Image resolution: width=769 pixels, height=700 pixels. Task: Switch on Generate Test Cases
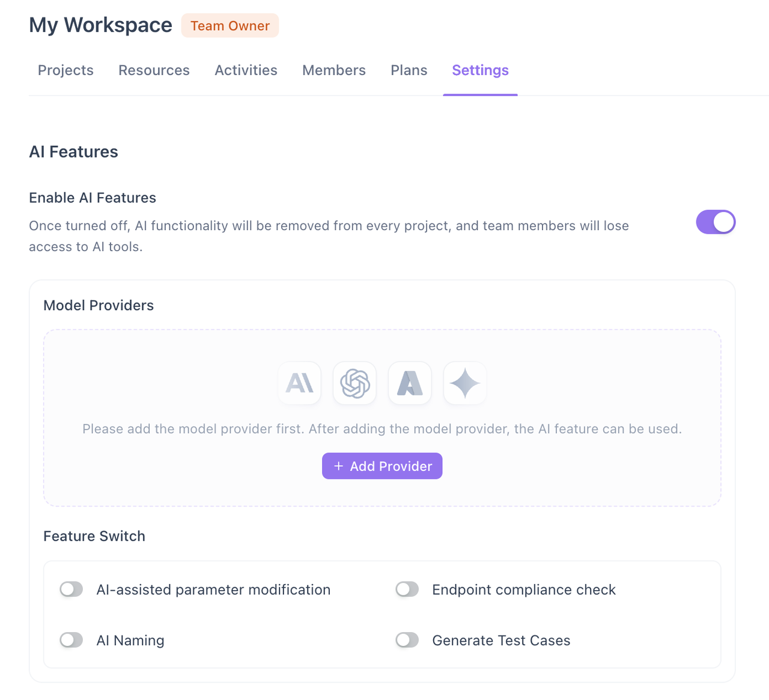coord(407,640)
